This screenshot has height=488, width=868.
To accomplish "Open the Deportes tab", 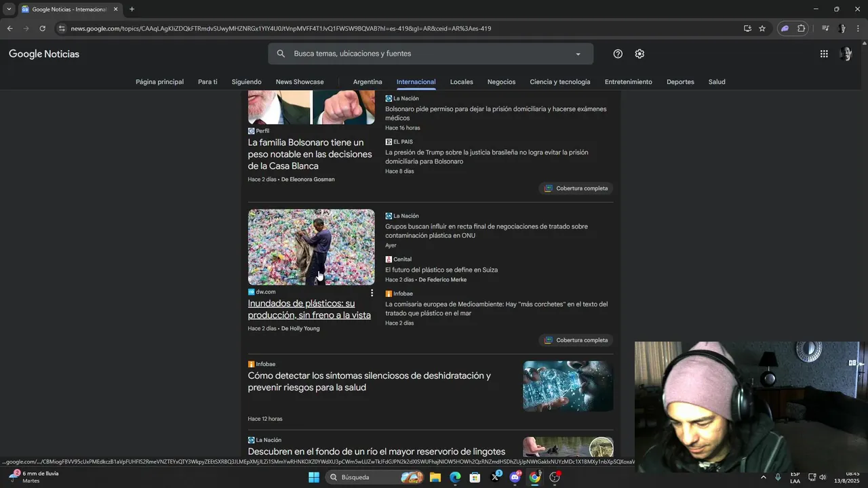I will click(x=680, y=82).
